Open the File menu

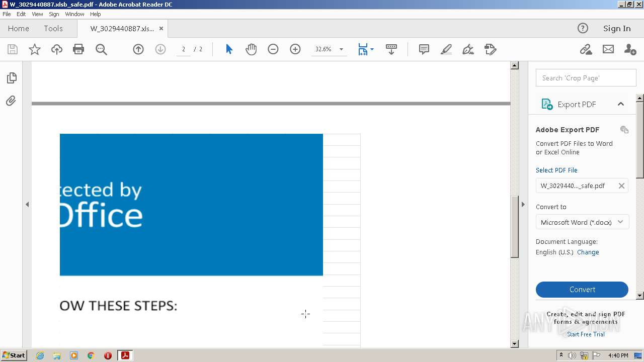[7, 14]
